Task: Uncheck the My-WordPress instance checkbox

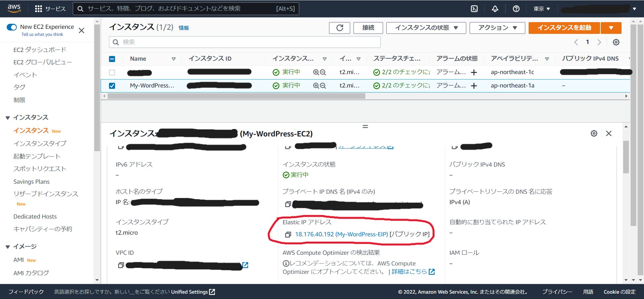Action: coord(112,86)
